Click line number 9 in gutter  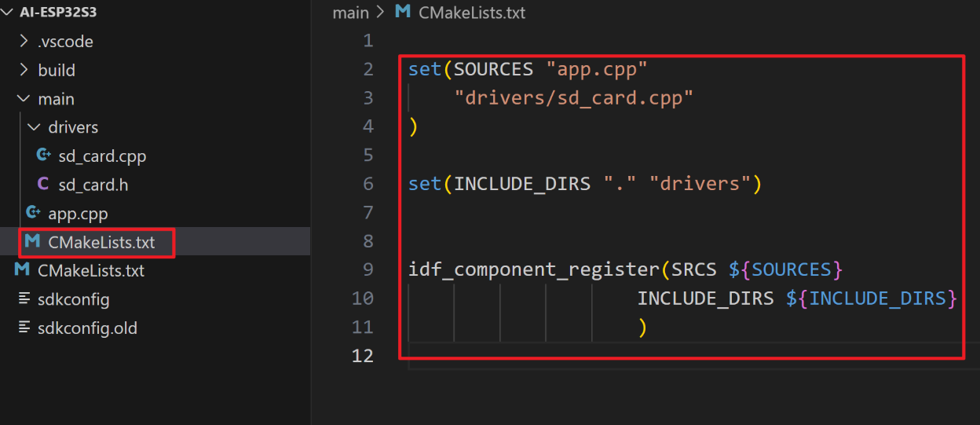click(368, 269)
